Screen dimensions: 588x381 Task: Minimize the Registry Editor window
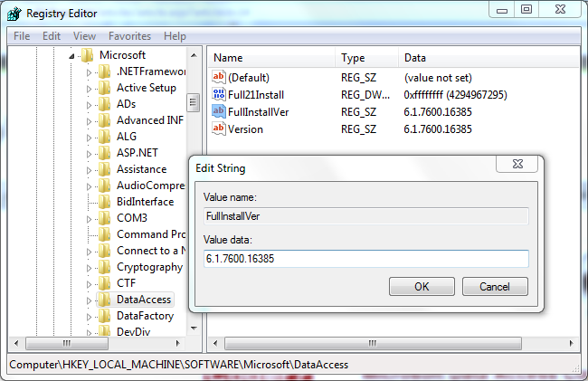[502, 9]
